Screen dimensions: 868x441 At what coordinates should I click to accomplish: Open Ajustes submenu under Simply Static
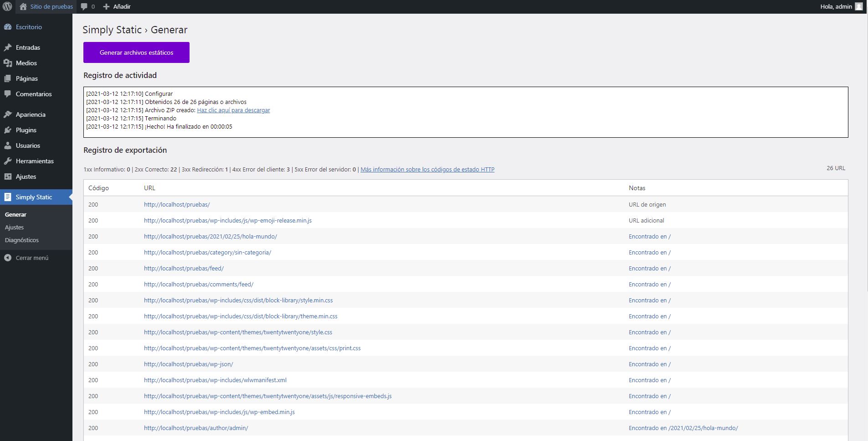point(14,227)
